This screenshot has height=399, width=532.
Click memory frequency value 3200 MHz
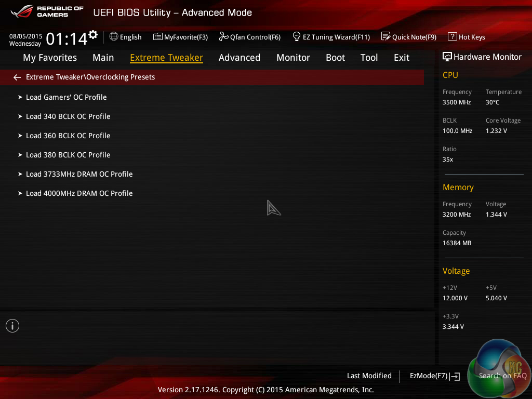(457, 215)
